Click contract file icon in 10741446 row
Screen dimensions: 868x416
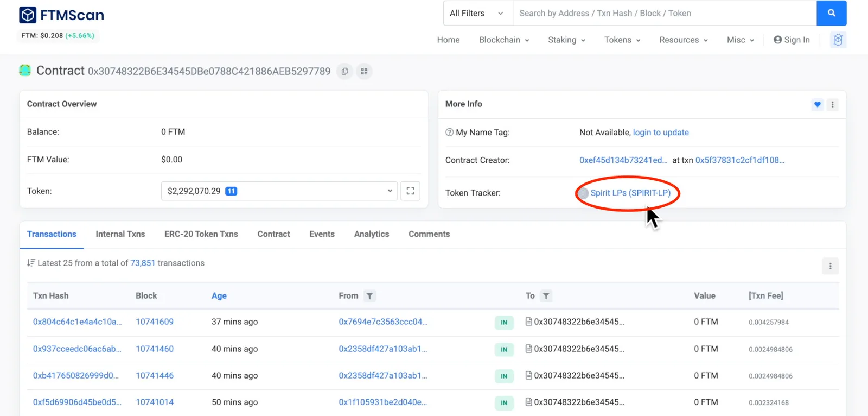pyautogui.click(x=528, y=375)
